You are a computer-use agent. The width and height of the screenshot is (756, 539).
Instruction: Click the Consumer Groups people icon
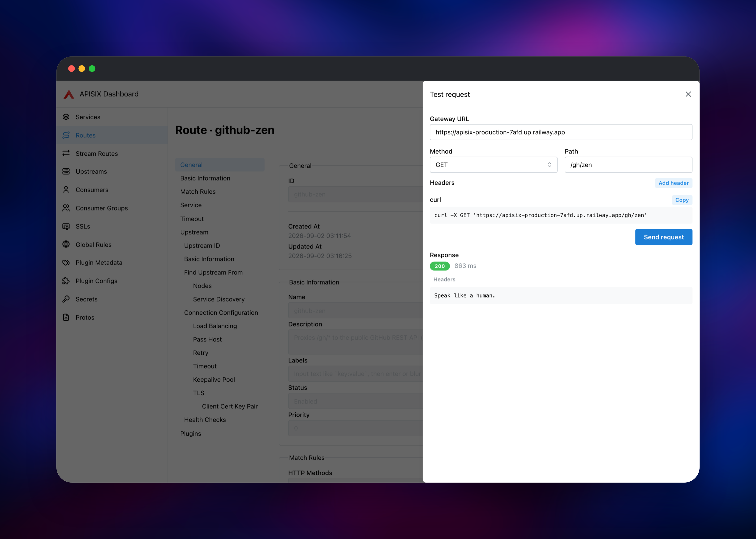click(x=66, y=208)
